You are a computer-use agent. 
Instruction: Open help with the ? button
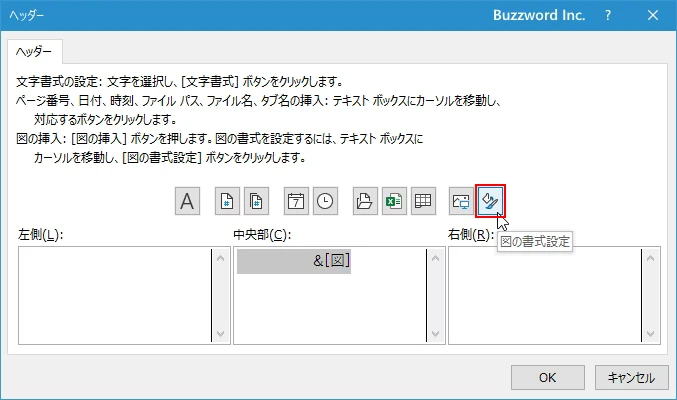pos(608,16)
